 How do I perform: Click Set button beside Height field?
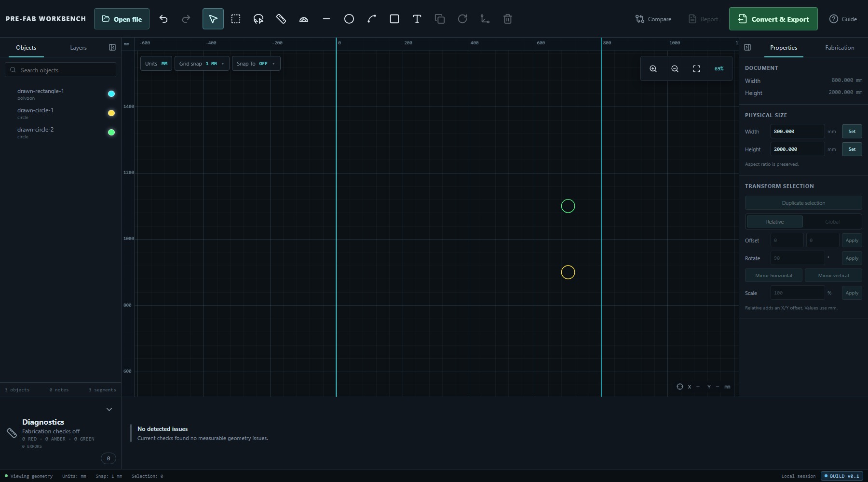852,149
